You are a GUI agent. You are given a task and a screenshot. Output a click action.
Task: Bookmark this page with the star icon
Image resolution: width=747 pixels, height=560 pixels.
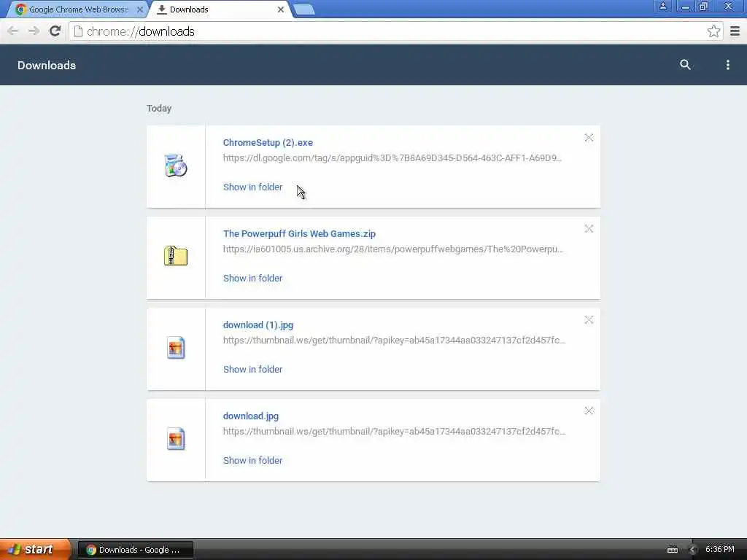tap(713, 31)
